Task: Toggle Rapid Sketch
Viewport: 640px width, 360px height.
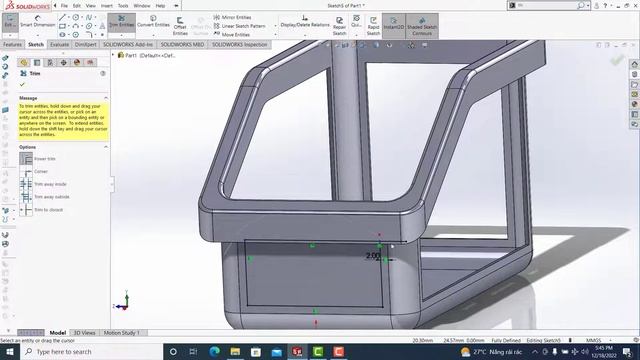Action: pos(373,26)
